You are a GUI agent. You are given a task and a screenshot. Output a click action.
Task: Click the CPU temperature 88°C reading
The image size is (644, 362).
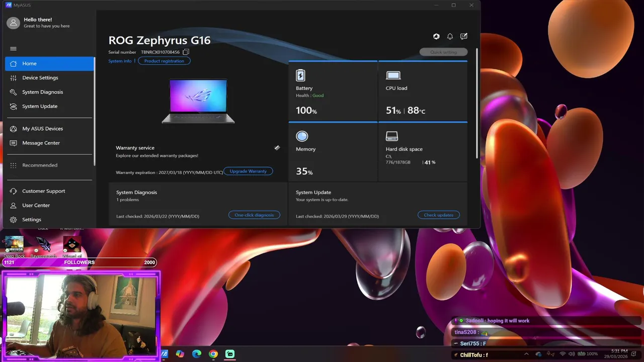[x=416, y=111]
